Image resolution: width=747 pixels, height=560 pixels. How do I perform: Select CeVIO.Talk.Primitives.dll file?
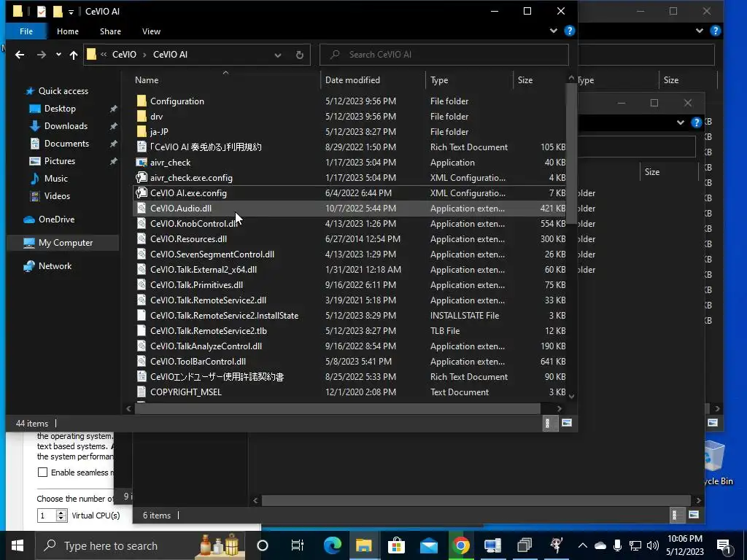196,285
